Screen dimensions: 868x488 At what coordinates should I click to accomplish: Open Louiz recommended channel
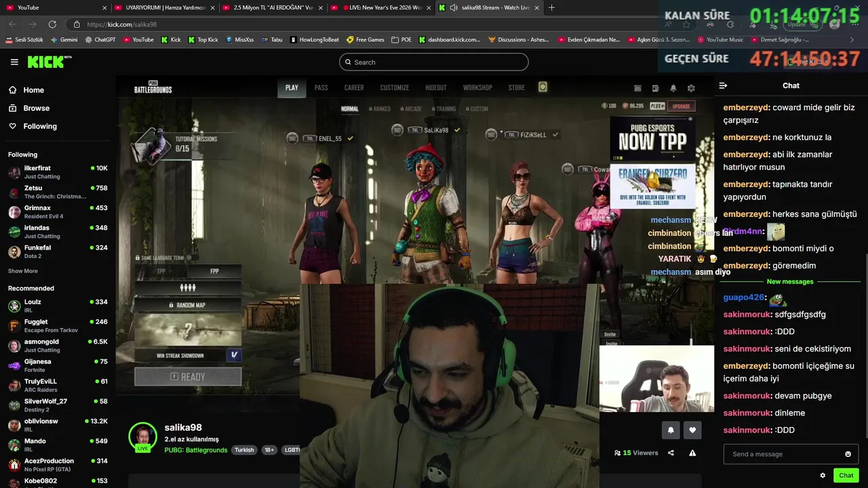click(x=58, y=306)
